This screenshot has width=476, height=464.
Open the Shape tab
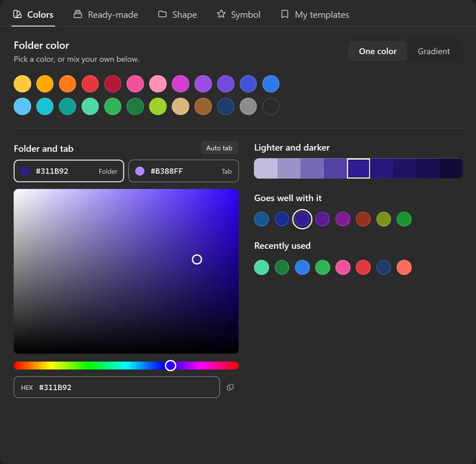pos(177,15)
